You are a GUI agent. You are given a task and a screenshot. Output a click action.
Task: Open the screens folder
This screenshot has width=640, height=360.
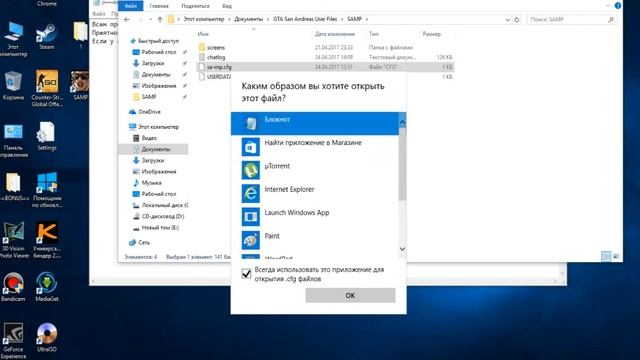(216, 47)
